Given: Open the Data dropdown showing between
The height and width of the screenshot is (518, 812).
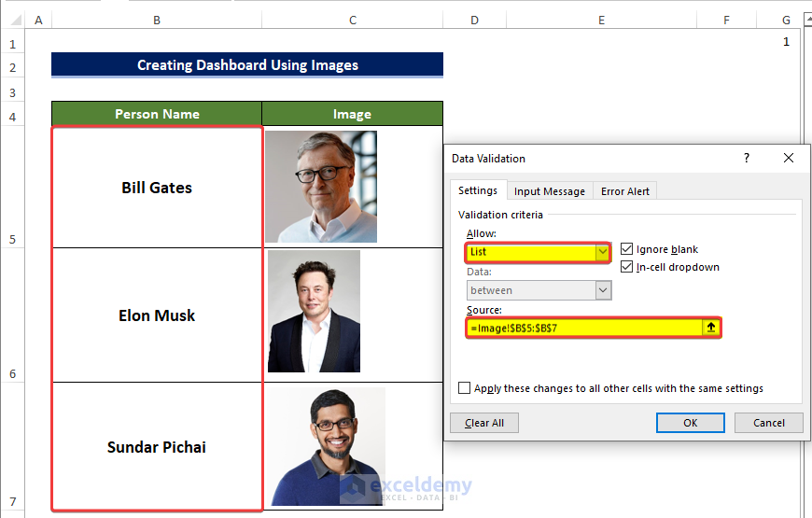Looking at the screenshot, I should tap(603, 290).
